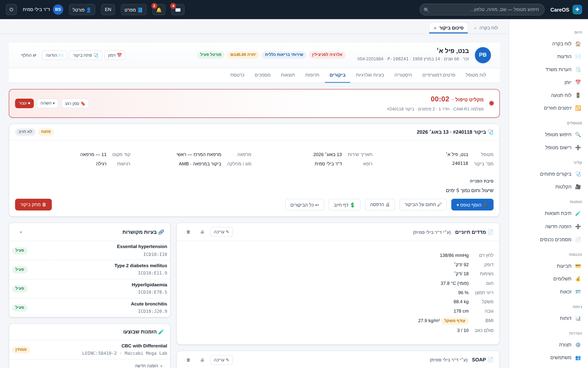Click the חתום על הביקור button

423,205
